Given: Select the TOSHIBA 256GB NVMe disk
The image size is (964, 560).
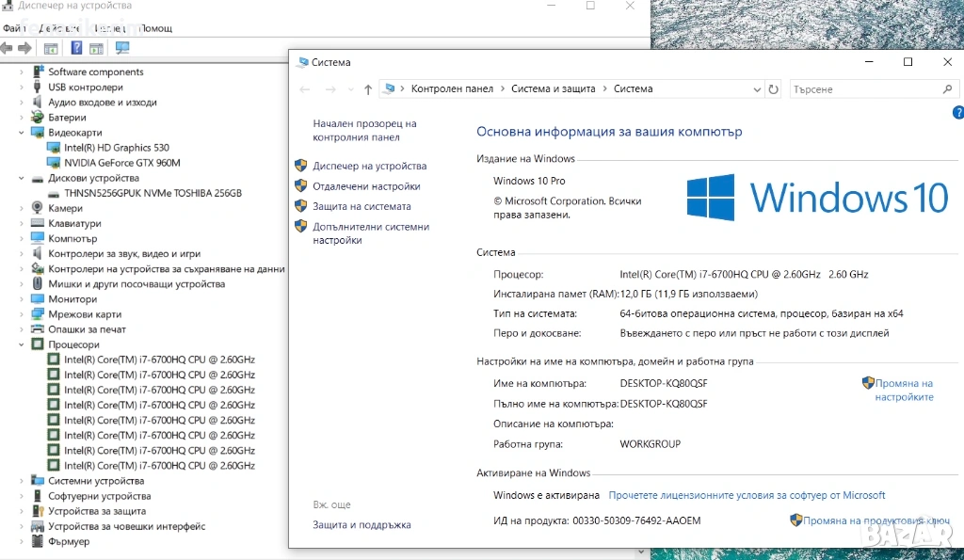Looking at the screenshot, I should [153, 193].
